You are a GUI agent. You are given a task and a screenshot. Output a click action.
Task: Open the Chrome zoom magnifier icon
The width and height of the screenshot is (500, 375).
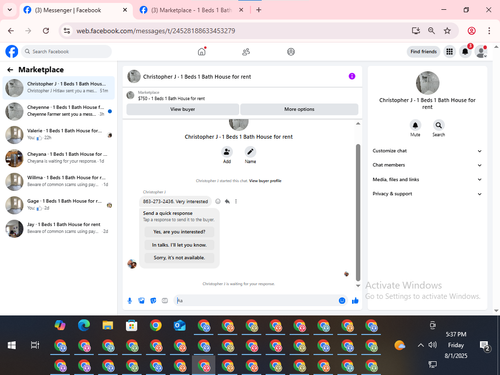[x=431, y=31]
